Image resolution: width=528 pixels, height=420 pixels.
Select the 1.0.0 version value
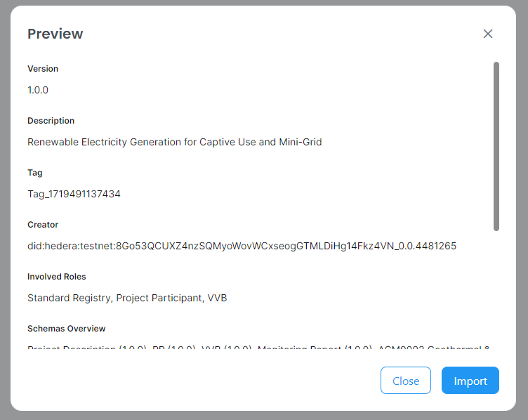tap(38, 90)
